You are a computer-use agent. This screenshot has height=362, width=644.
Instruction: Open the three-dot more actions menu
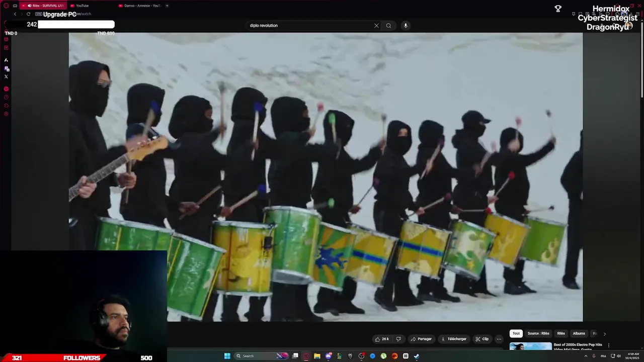point(499,339)
